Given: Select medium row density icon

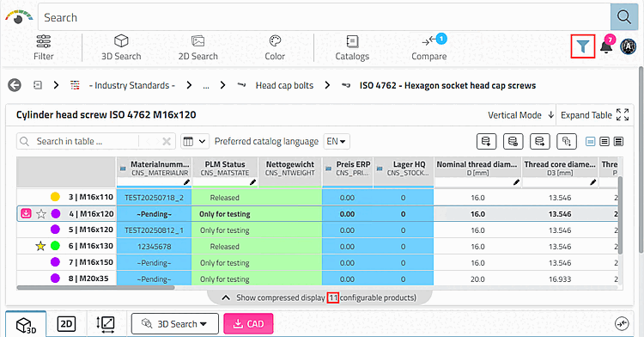Looking at the screenshot, I should pyautogui.click(x=605, y=141).
